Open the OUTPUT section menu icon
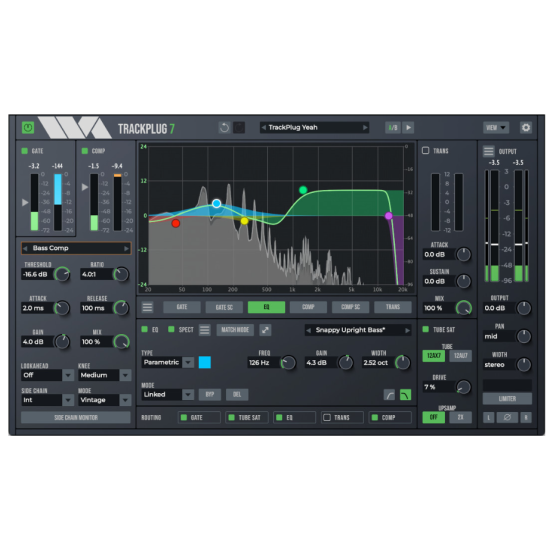Image resolution: width=550 pixels, height=550 pixels. pos(489,151)
